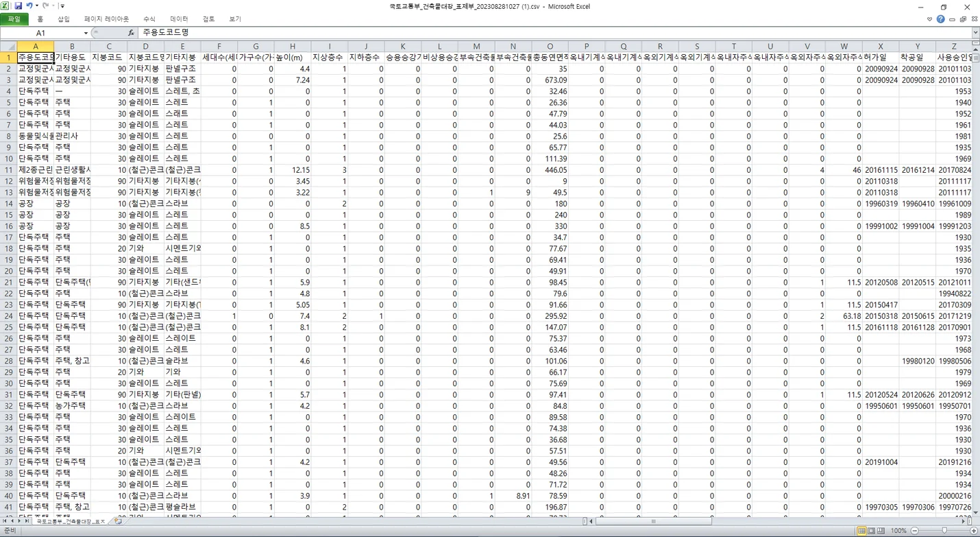Select column O header
The height and width of the screenshot is (537, 980).
550,47
